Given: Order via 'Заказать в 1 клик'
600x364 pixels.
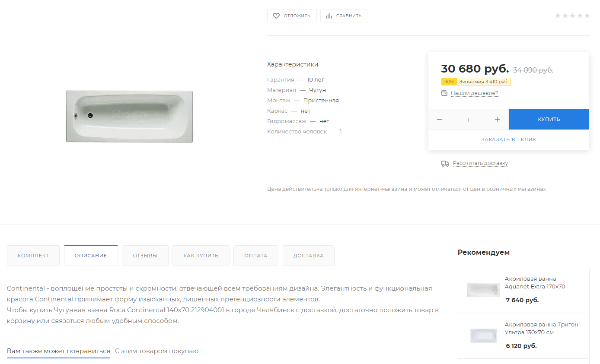Looking at the screenshot, I should tap(508, 140).
